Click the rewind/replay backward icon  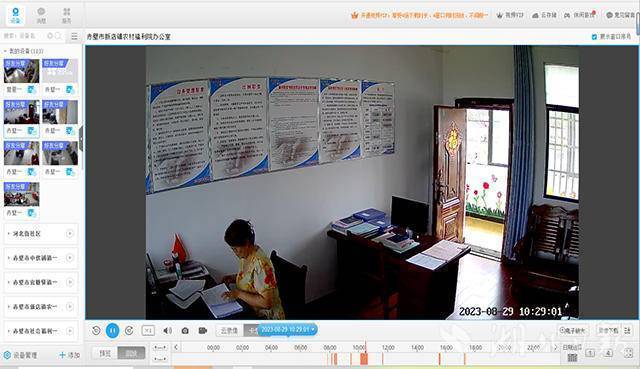click(x=96, y=330)
